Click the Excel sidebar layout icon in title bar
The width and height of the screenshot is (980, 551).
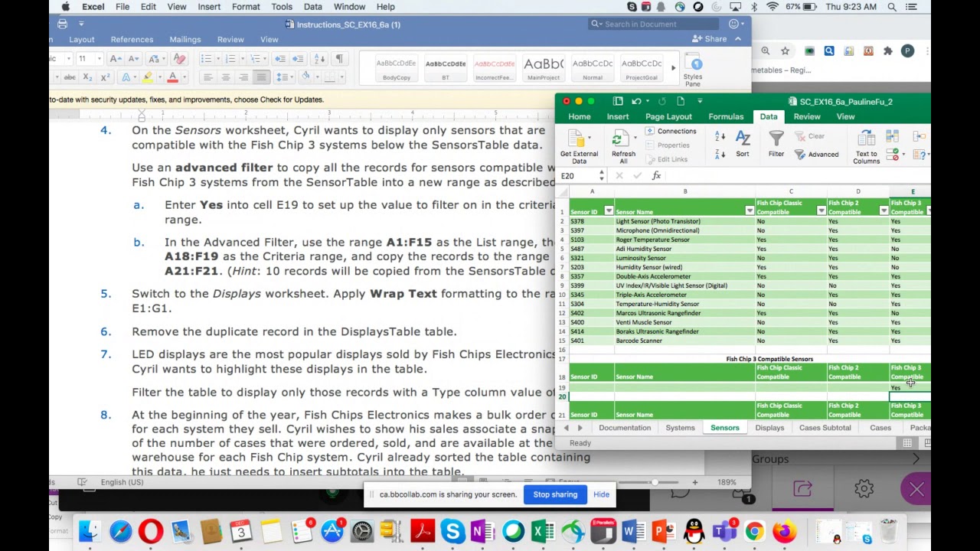[618, 102]
